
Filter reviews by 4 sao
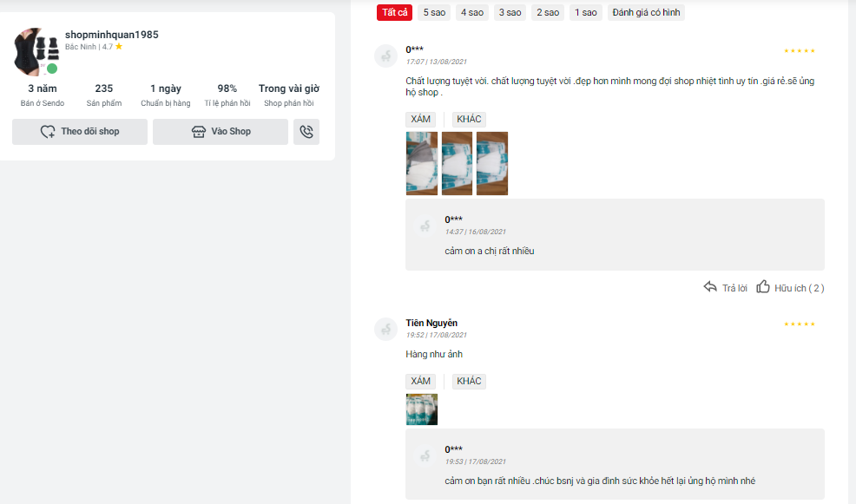coord(472,12)
